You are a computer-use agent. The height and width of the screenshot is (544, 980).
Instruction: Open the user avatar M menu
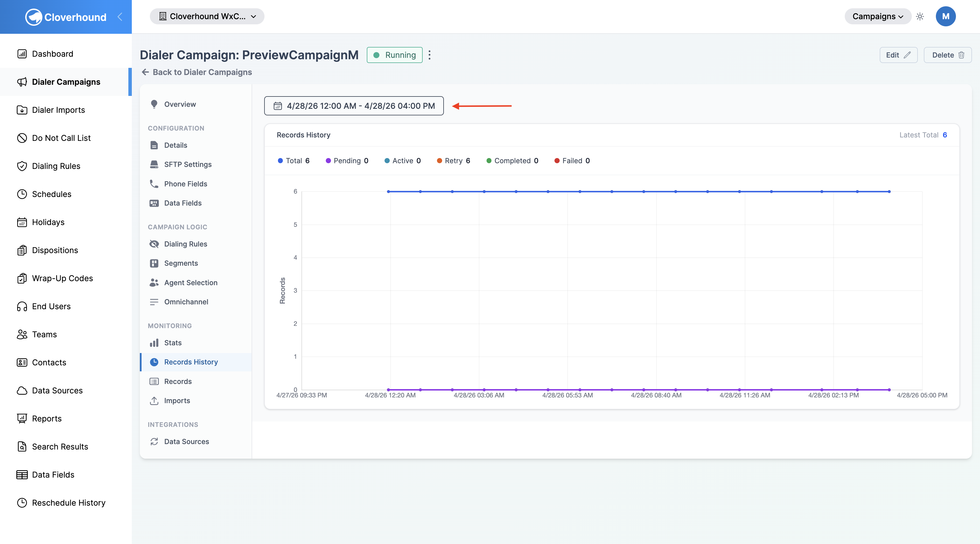pos(945,16)
